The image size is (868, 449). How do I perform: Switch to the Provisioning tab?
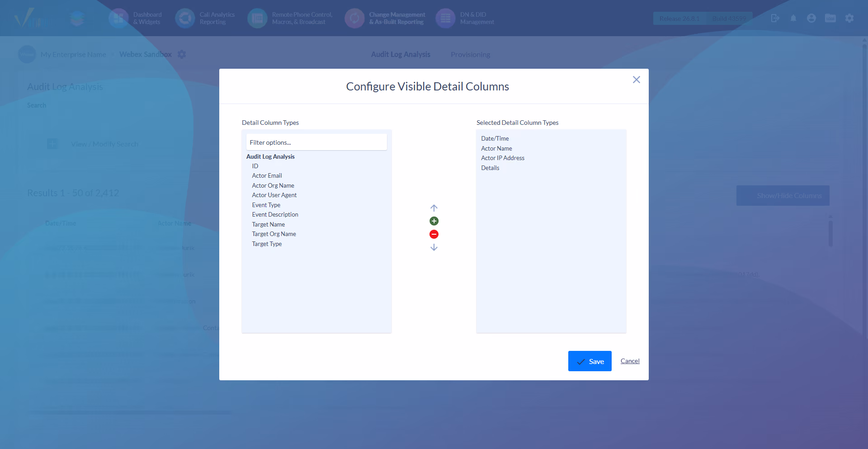tap(470, 54)
